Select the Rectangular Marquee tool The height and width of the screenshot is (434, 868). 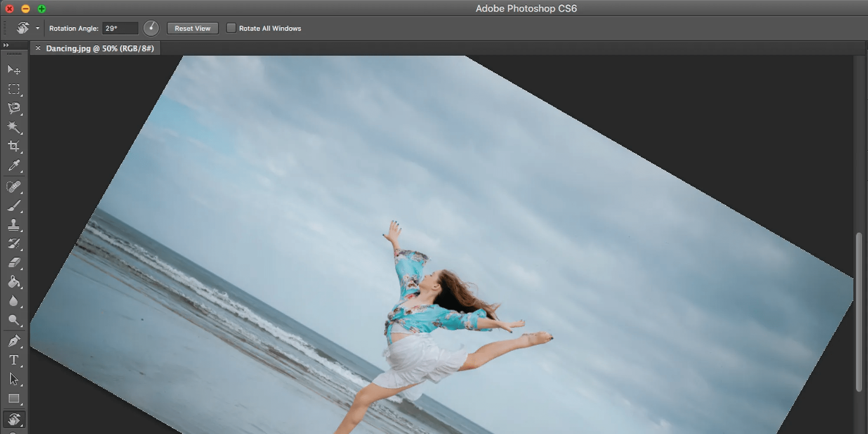[14, 89]
